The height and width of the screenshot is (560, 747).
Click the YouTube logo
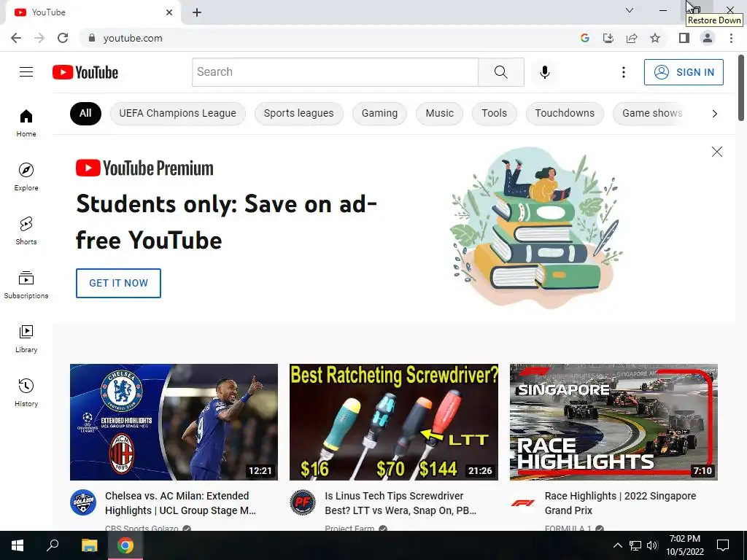click(x=85, y=72)
